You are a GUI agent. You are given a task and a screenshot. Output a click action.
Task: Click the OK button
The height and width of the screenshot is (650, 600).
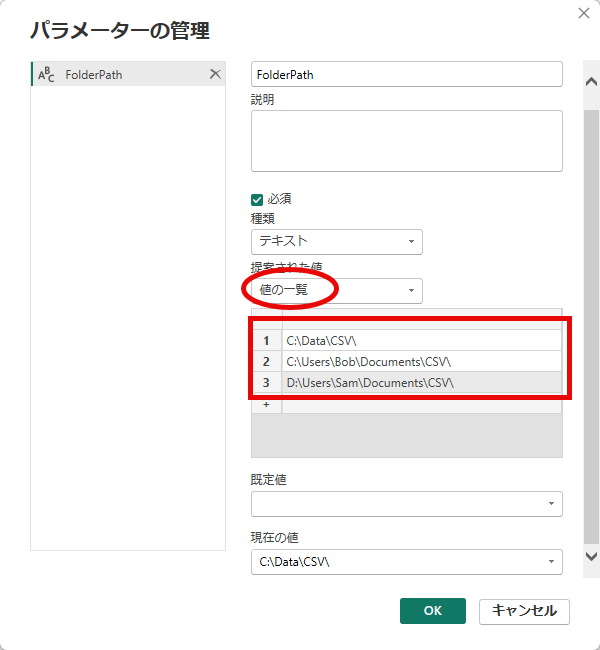point(433,611)
